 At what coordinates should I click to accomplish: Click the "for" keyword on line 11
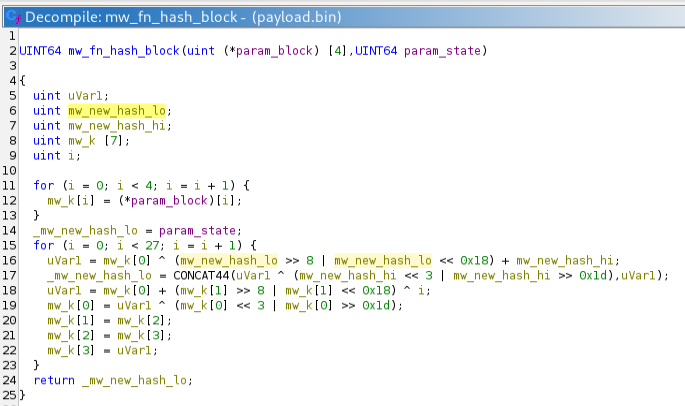pos(44,185)
